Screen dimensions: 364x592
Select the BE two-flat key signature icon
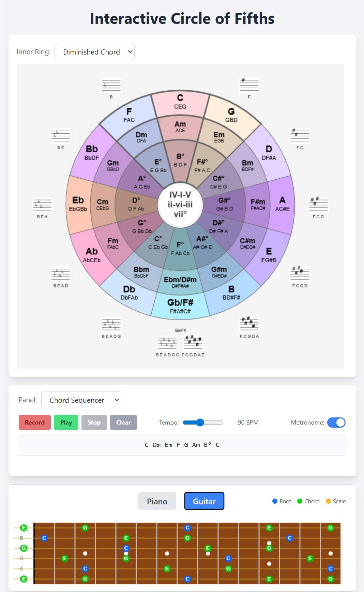(60, 136)
